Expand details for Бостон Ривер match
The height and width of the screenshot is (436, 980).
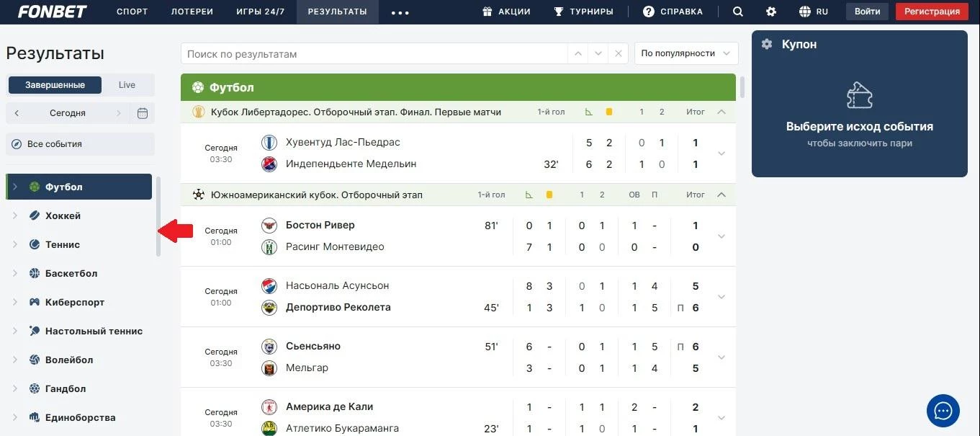(720, 235)
